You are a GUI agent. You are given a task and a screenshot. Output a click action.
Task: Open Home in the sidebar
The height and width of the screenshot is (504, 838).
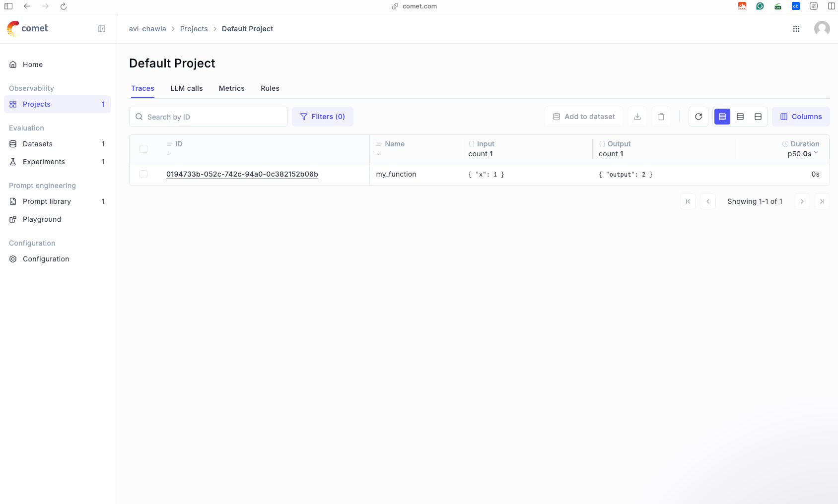(57, 64)
